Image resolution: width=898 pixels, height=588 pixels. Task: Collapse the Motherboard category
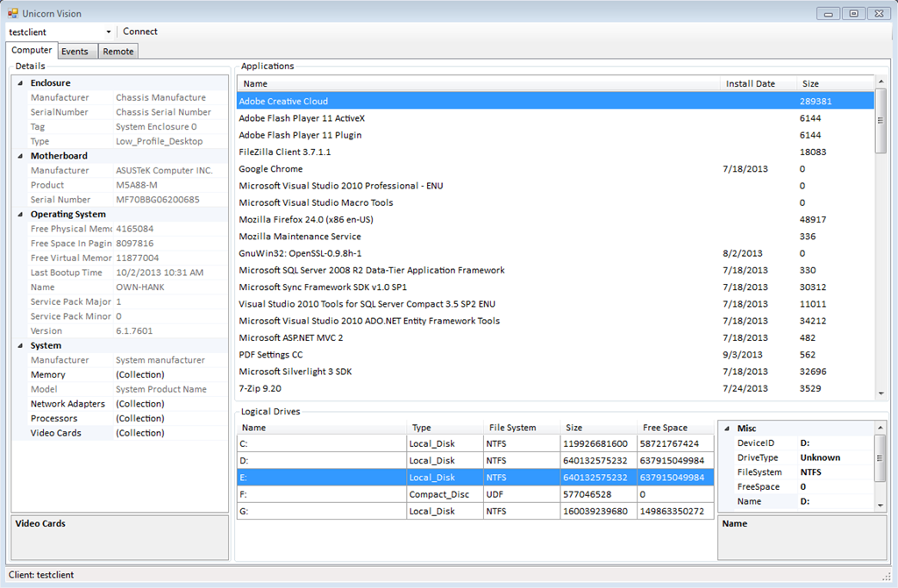(x=20, y=156)
